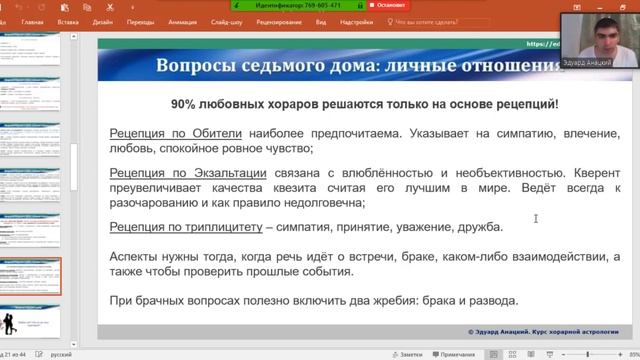This screenshot has height=360, width=640.
Task: Open the Вставка ribbon tab
Action: (68, 22)
